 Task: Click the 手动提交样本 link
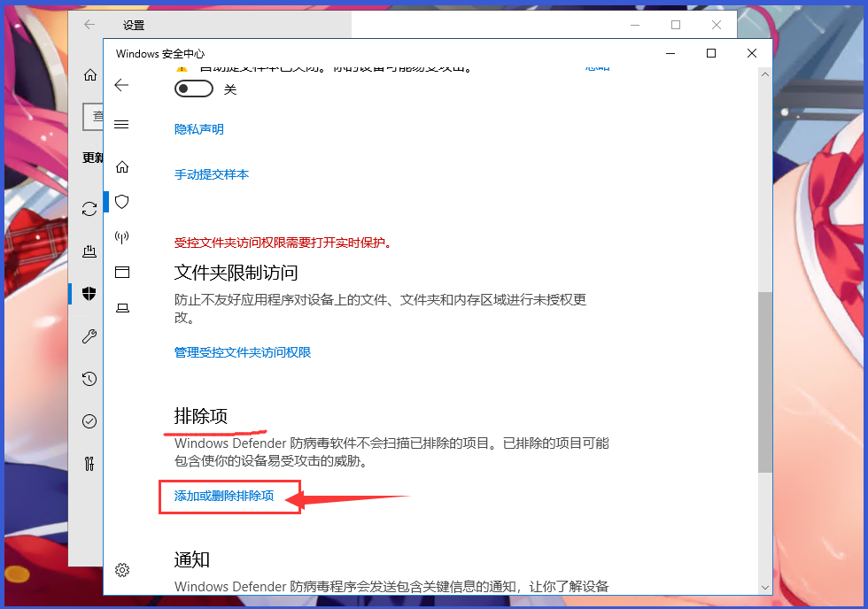[212, 174]
